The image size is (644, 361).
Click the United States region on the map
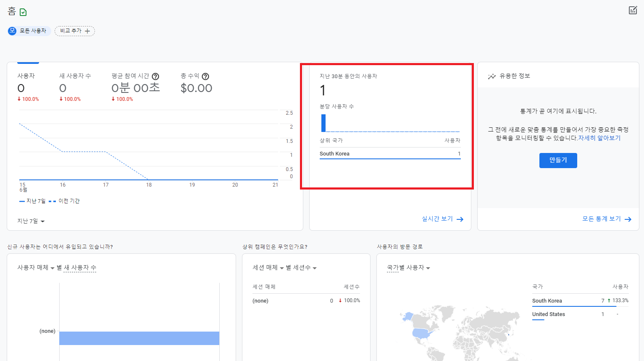pyautogui.click(x=422, y=334)
